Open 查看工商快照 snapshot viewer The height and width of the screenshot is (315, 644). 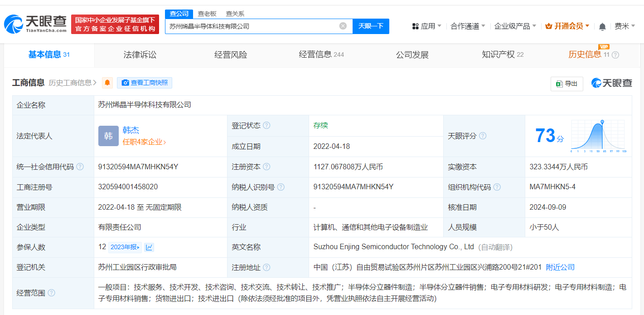[x=144, y=83]
